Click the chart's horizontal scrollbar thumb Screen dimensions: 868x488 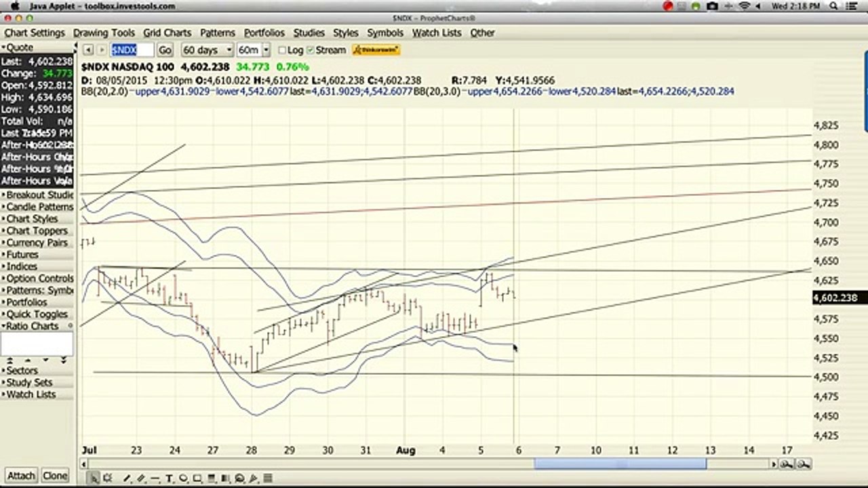pyautogui.click(x=620, y=464)
